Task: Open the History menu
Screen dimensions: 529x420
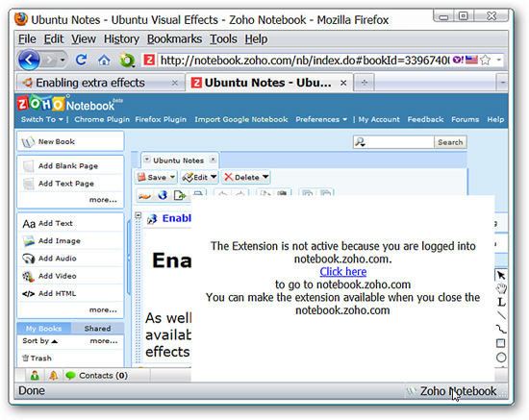Action: click(121, 39)
